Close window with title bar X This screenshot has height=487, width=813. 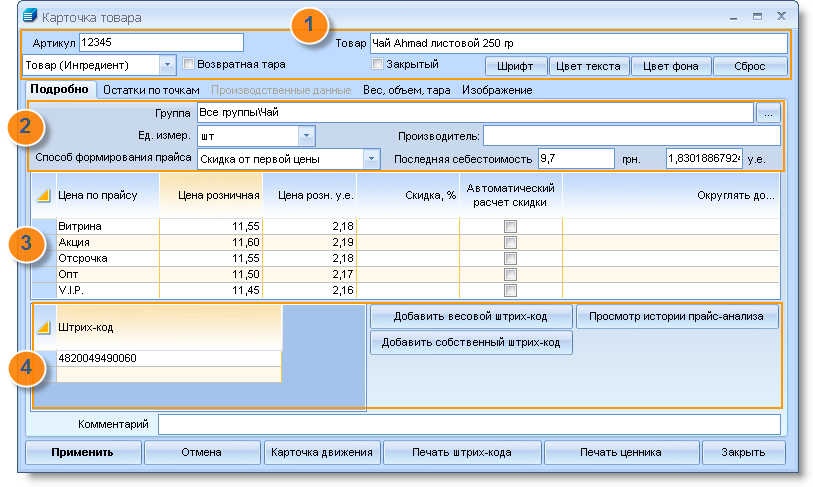(x=781, y=16)
